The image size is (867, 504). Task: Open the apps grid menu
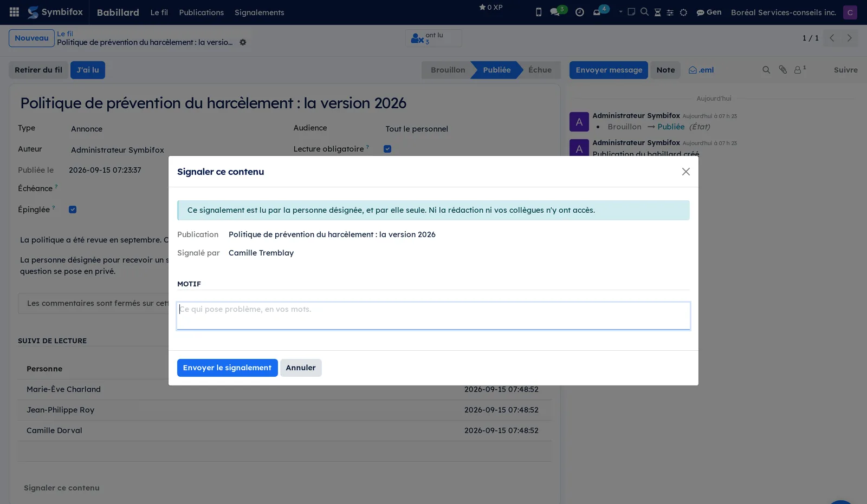click(15, 12)
